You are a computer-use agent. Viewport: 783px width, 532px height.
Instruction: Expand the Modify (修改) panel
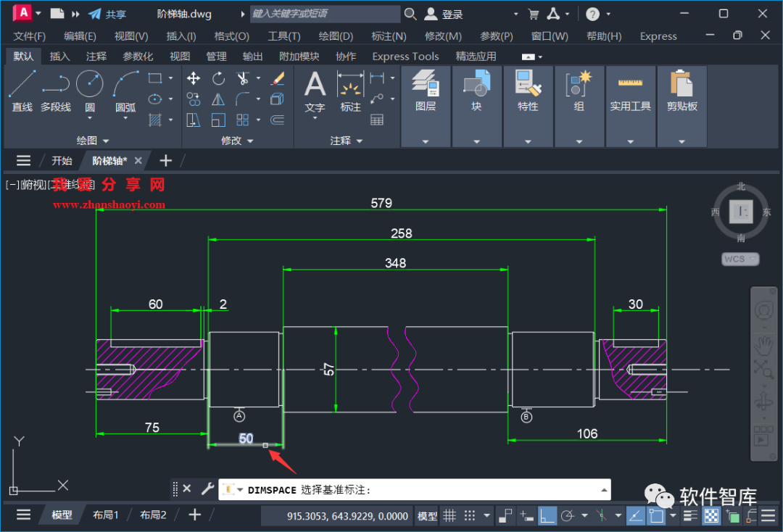[237, 141]
